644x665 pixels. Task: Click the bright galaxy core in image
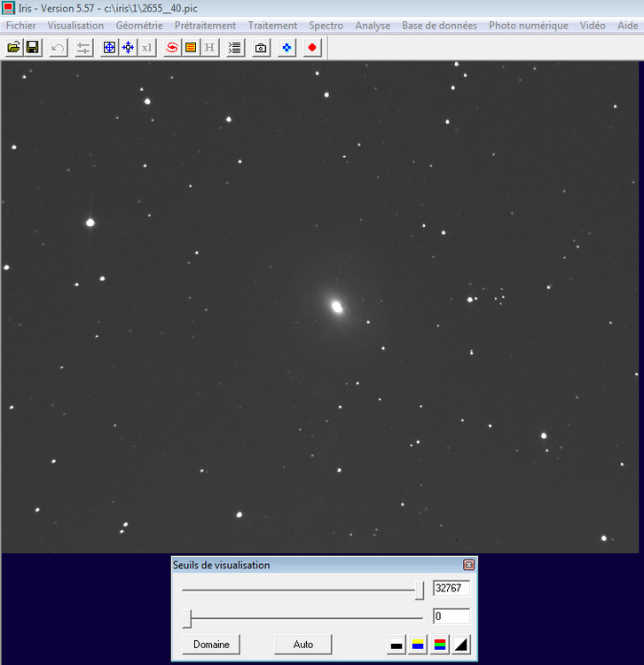[337, 306]
